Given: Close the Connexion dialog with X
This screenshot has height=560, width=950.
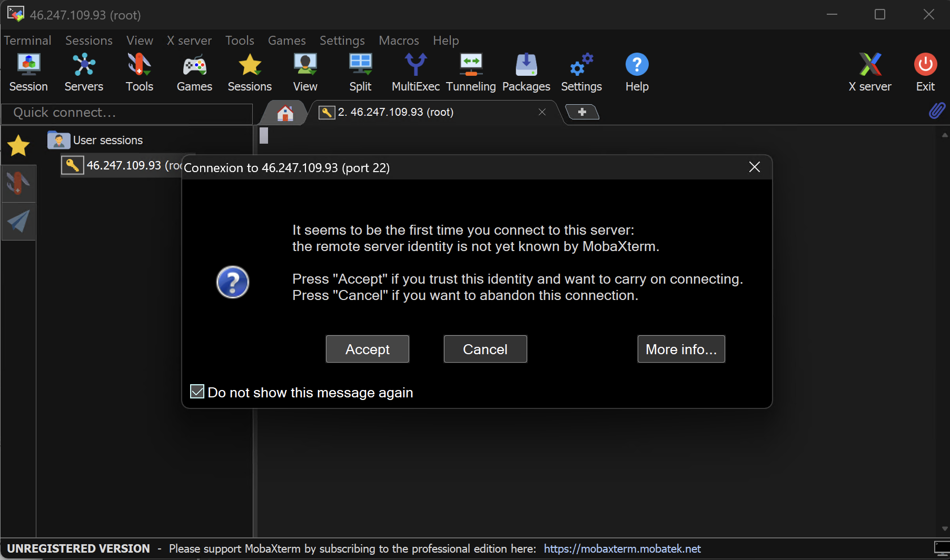Looking at the screenshot, I should (754, 167).
